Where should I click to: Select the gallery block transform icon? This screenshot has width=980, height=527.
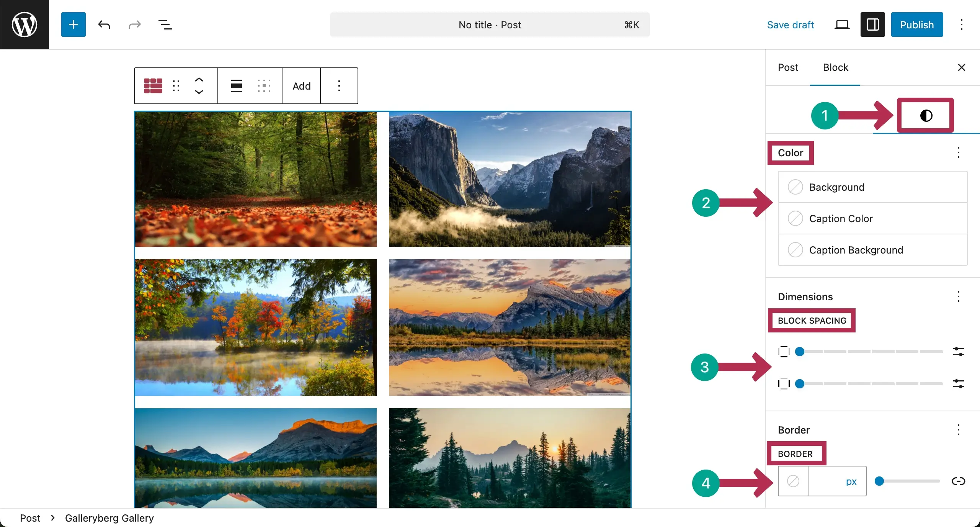point(152,86)
